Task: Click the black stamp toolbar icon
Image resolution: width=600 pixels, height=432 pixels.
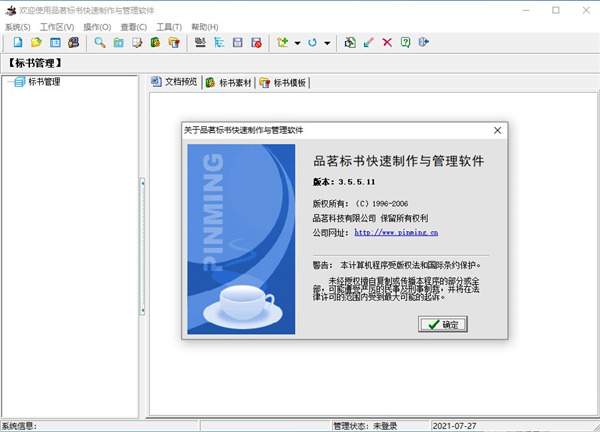Action: click(200, 42)
